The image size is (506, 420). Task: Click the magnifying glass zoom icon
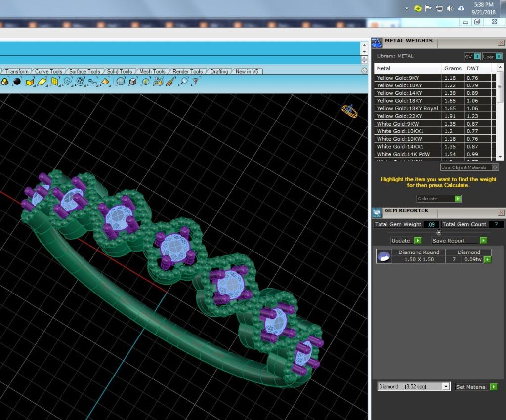(x=184, y=82)
